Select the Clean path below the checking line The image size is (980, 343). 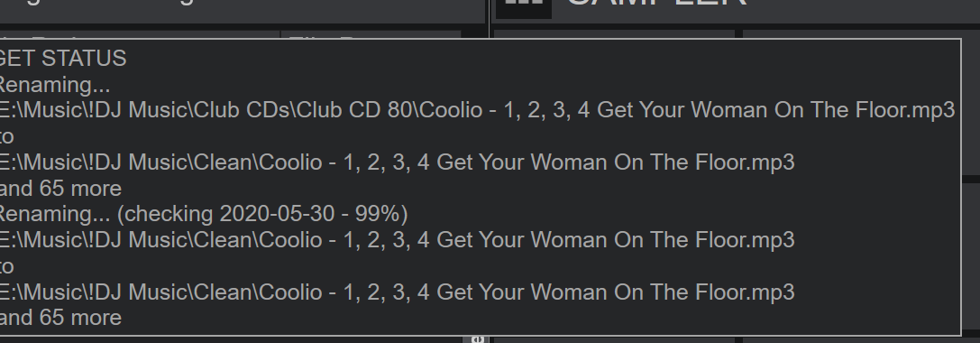click(397, 240)
